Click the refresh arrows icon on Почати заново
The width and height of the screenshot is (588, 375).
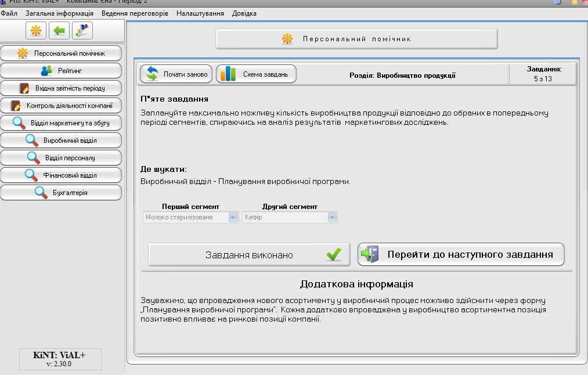(152, 74)
